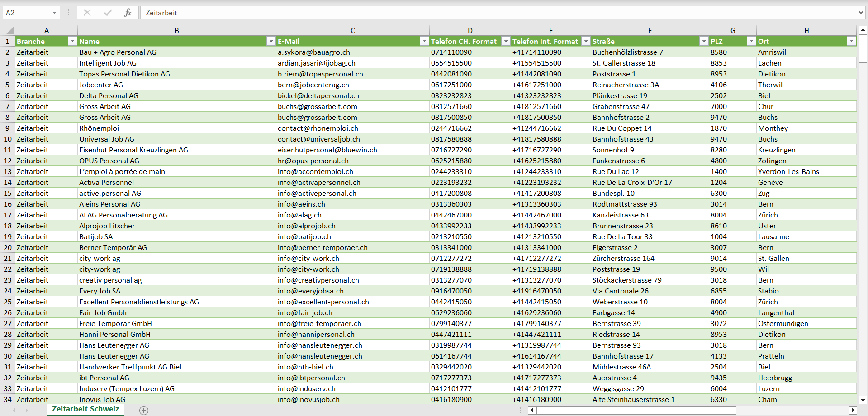Click cell 'ALAG Personalberatung AG'
This screenshot has width=868, height=416.
(177, 215)
